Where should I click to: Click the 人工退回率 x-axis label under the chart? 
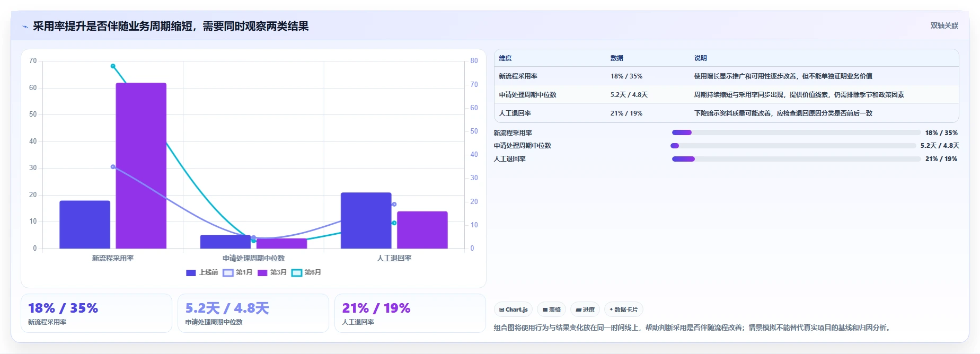[394, 259]
